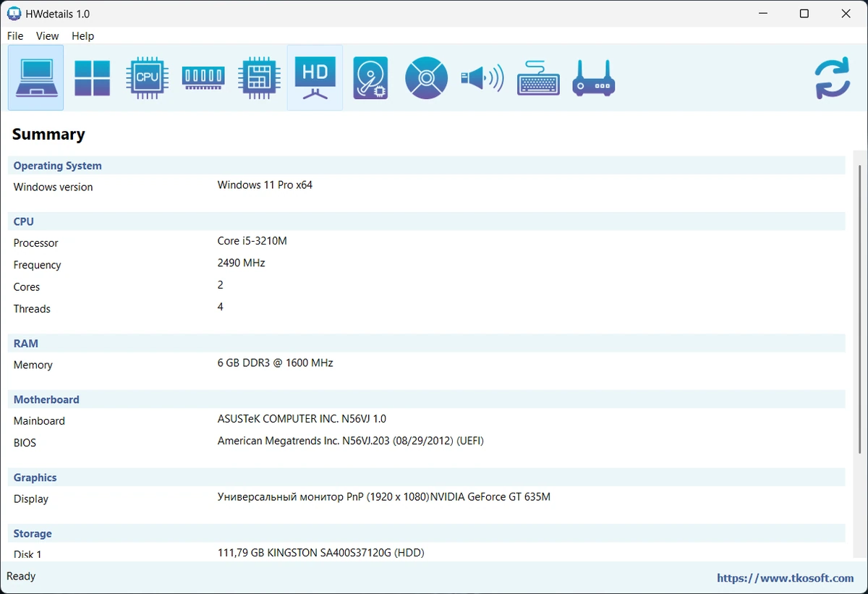The width and height of the screenshot is (868, 594).
Task: Open the optical disc drive icon
Action: click(x=426, y=78)
